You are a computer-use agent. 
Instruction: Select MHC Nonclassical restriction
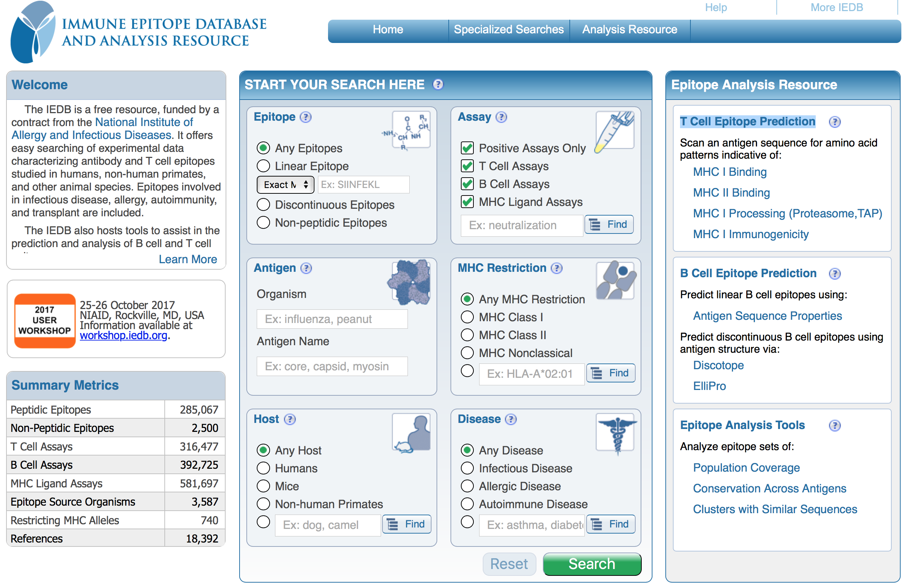467,353
